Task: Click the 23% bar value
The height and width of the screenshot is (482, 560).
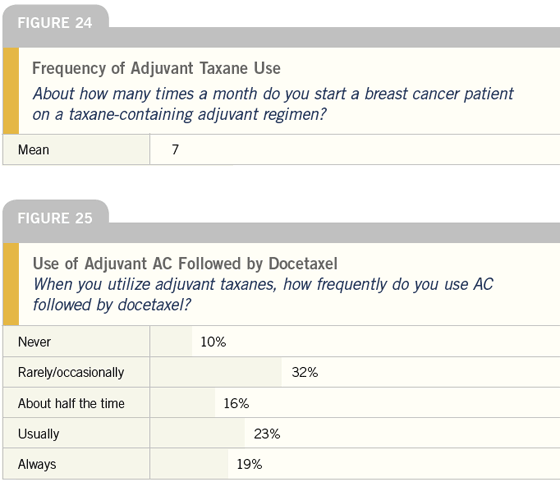Action: click(x=267, y=434)
